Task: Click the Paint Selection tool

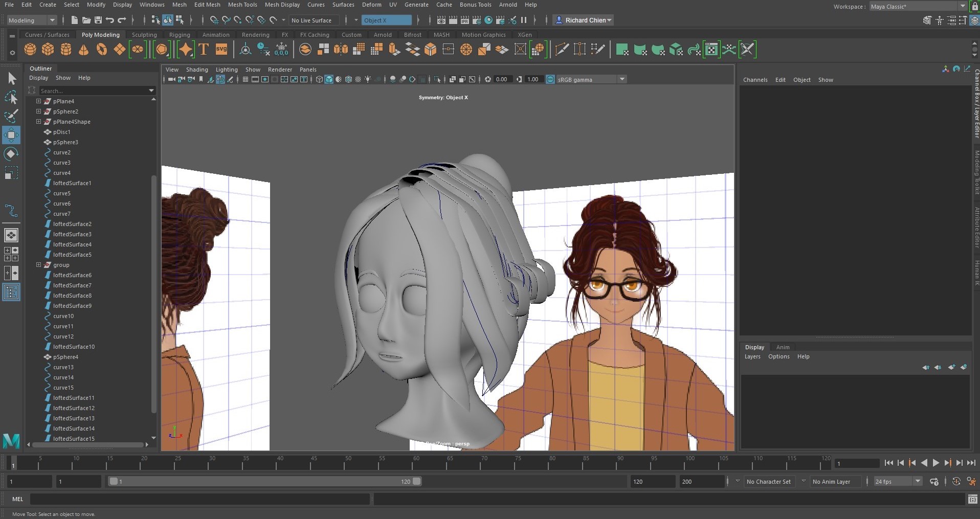Action: click(11, 116)
